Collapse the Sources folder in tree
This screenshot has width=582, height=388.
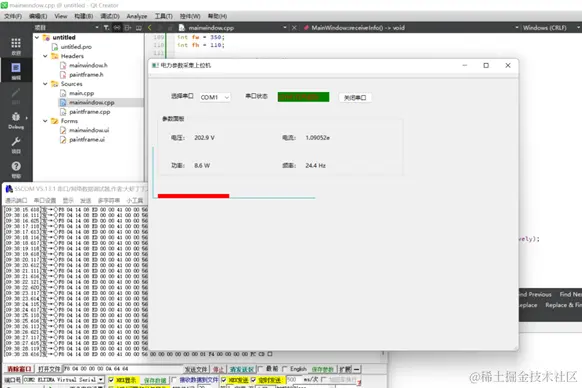coord(45,84)
